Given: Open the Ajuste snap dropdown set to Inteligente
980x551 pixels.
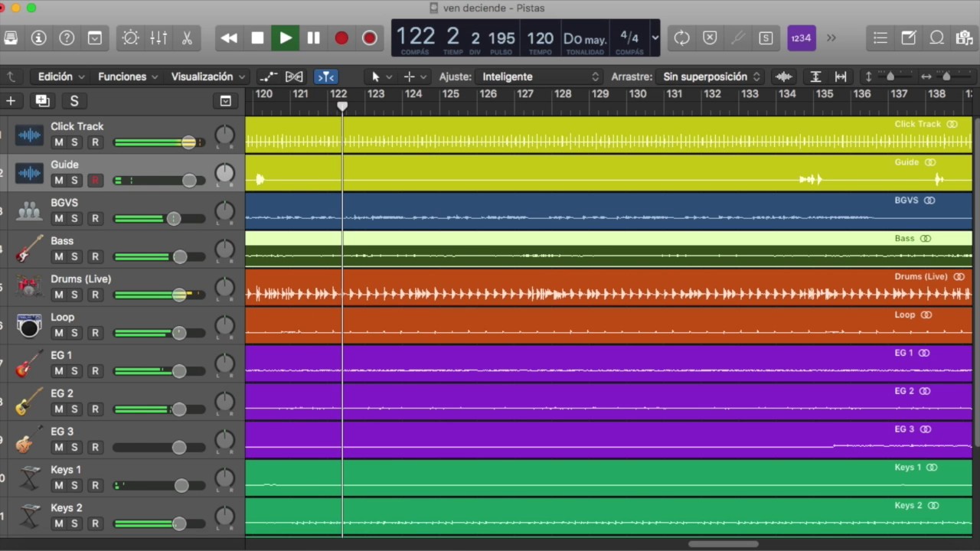Looking at the screenshot, I should (539, 77).
